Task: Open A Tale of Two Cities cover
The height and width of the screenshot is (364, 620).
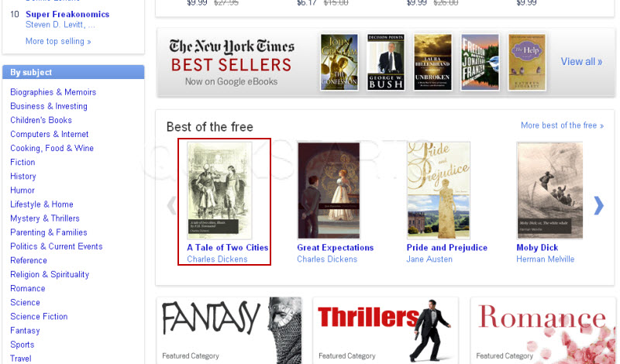Action: click(219, 191)
